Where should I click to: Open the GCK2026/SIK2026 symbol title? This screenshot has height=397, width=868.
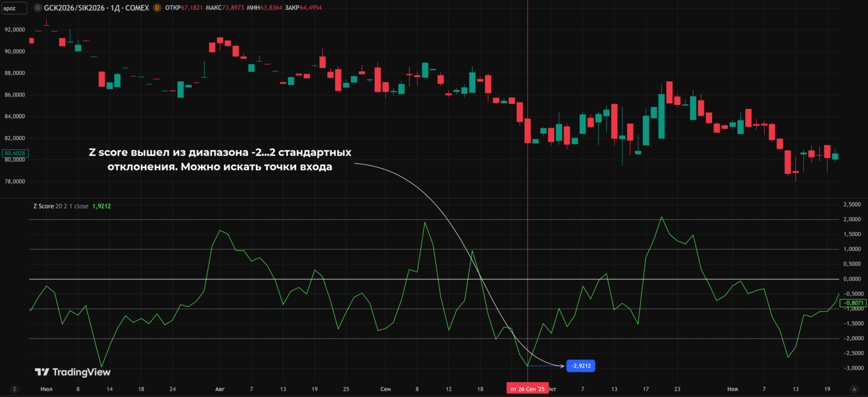click(x=96, y=8)
